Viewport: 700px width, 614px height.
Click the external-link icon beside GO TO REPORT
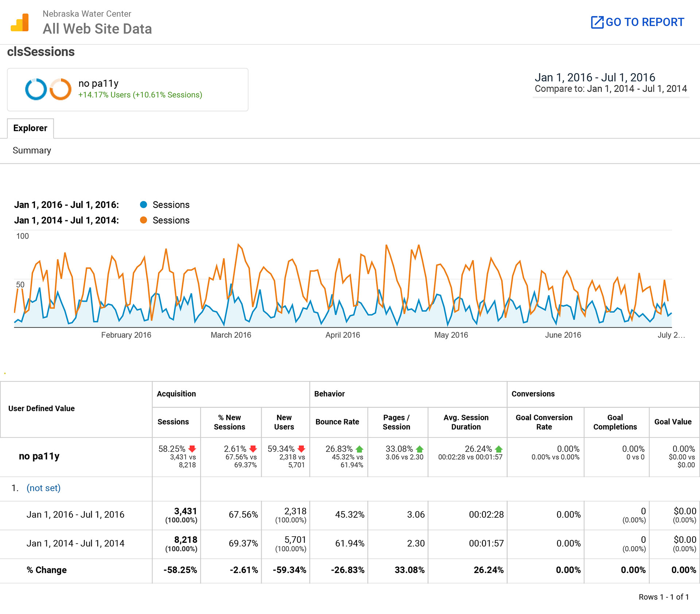[597, 22]
